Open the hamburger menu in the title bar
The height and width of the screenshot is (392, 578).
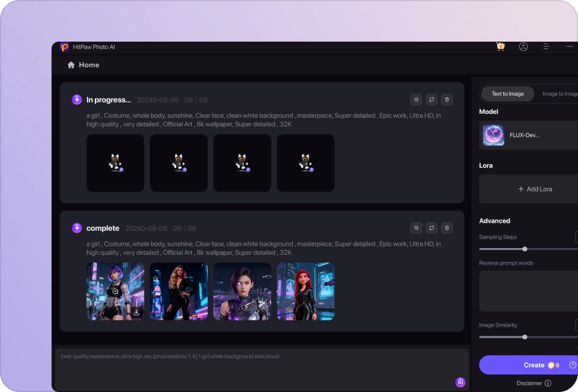546,46
